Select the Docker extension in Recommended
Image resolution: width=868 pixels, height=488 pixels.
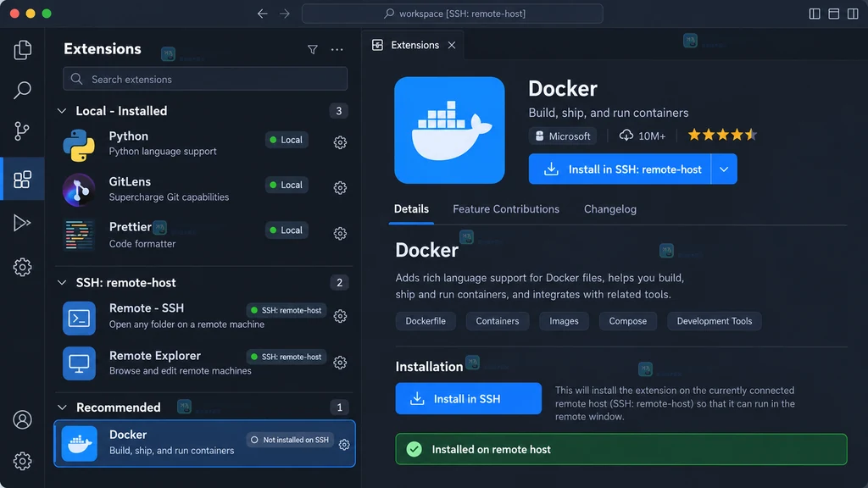point(205,443)
